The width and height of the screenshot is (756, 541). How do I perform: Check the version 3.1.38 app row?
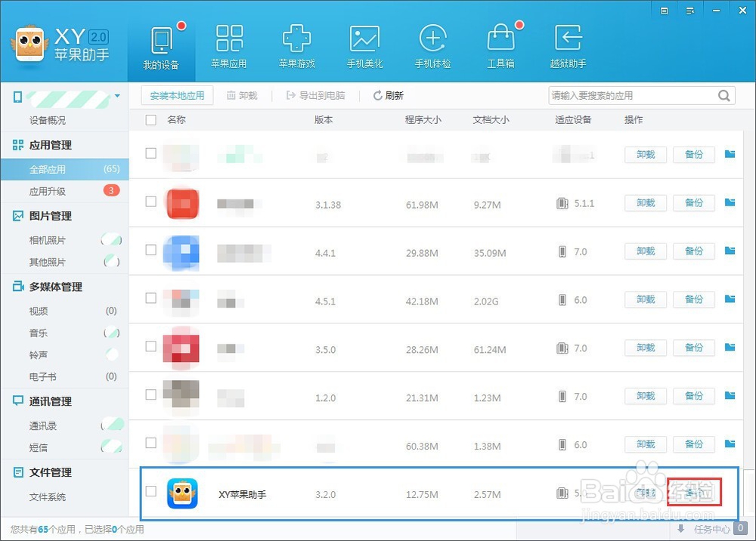point(151,202)
